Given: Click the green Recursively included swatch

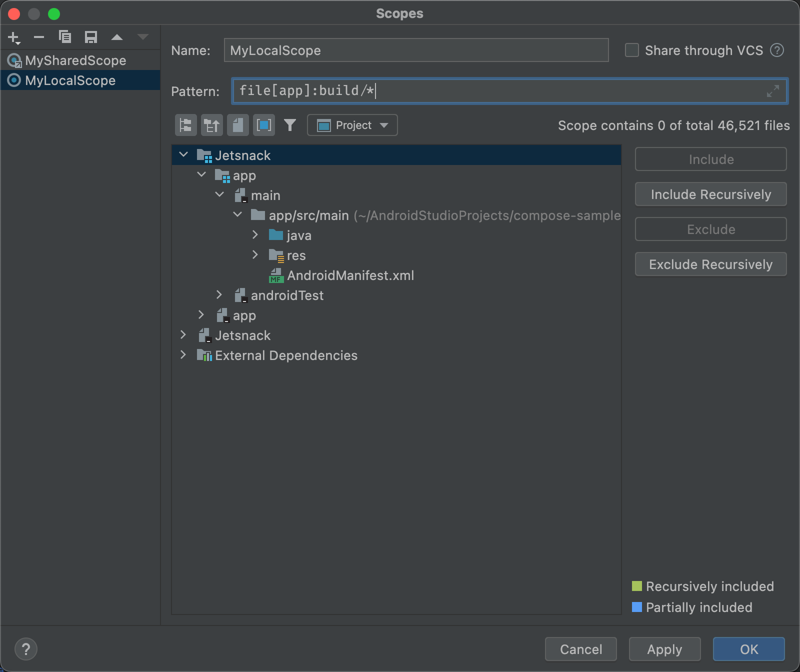Looking at the screenshot, I should pos(637,586).
